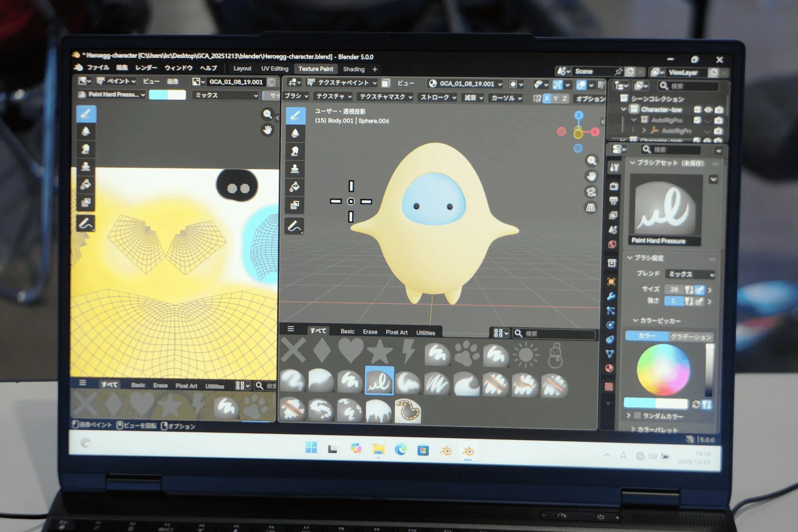
Task: Collapse the AutoRigPro collection in the outliner
Action: click(634, 120)
